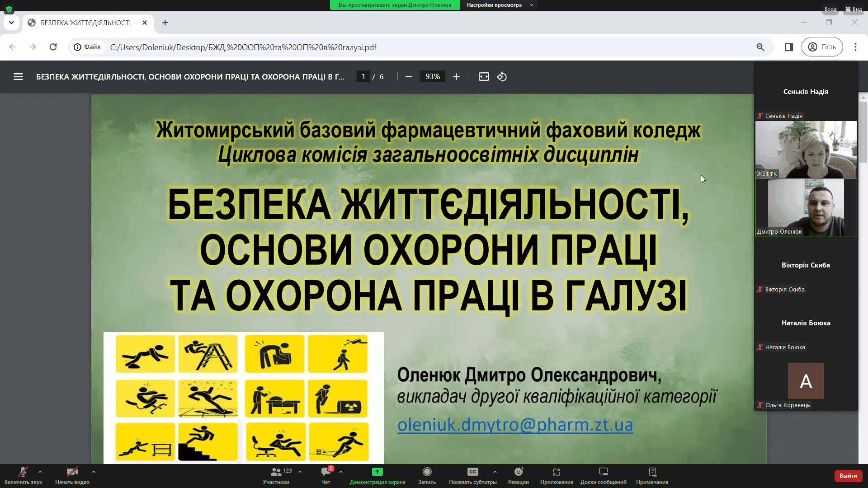
Task: Expand audio options arrow beside microphone
Action: point(40,472)
